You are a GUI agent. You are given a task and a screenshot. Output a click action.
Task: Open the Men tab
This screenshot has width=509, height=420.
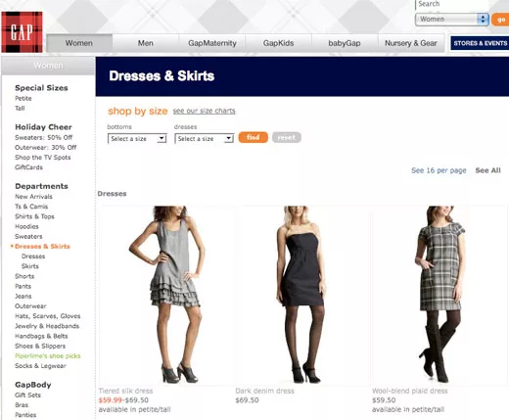[146, 43]
